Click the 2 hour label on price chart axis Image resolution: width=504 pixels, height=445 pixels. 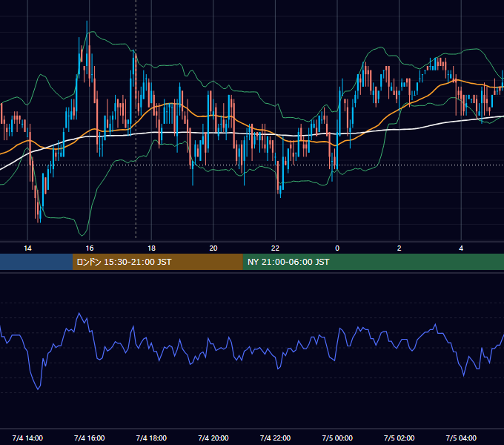click(x=399, y=248)
